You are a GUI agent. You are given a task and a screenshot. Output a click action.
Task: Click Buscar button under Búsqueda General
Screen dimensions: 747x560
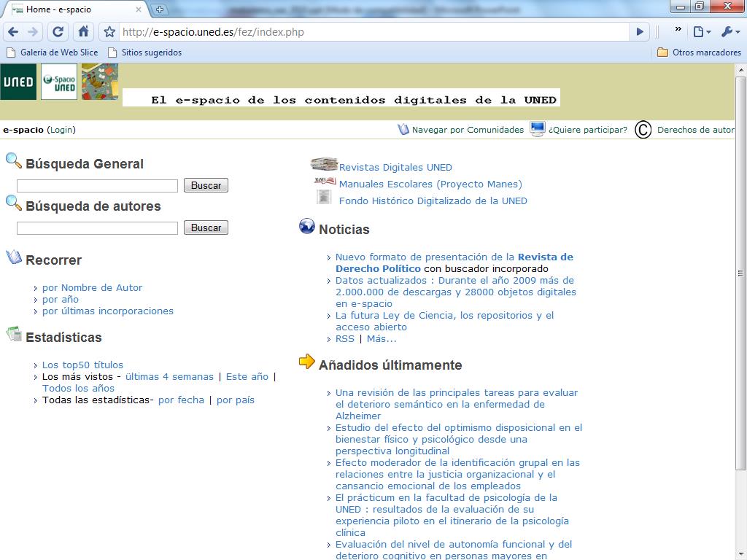206,185
